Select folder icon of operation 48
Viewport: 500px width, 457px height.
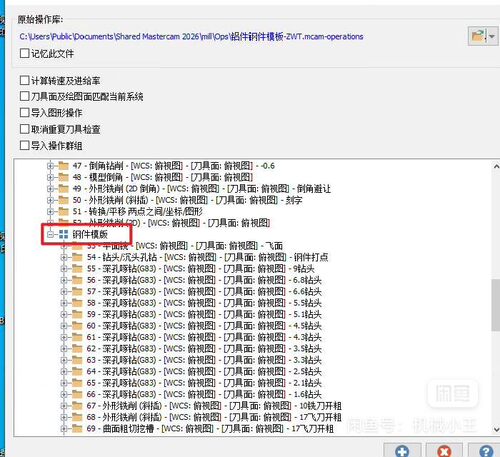click(x=63, y=177)
